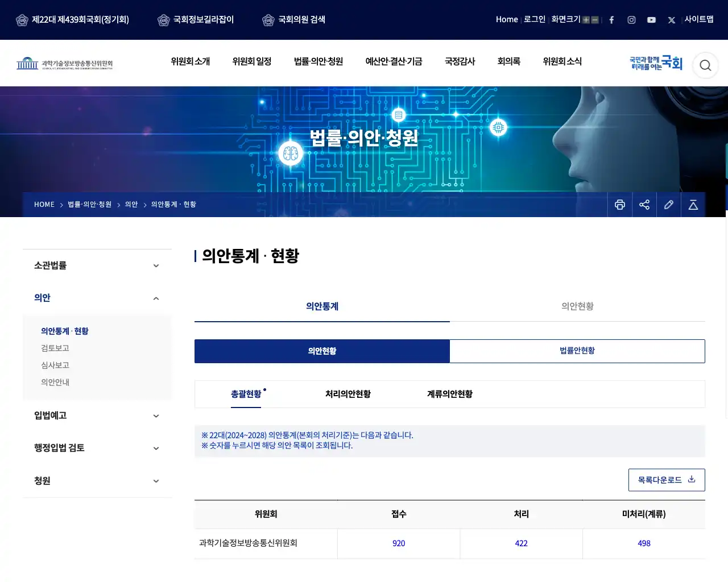
Task: Click the share icon in breadcrumb bar
Action: [x=644, y=205]
